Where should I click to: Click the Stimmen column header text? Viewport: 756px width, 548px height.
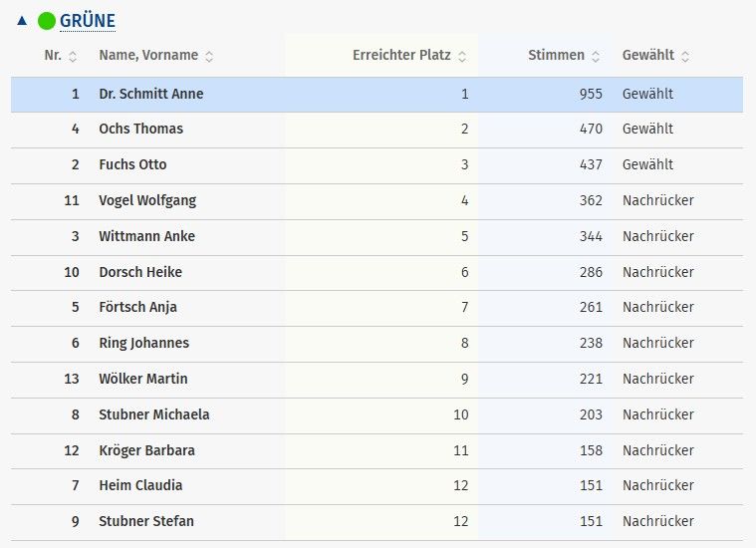pos(556,55)
